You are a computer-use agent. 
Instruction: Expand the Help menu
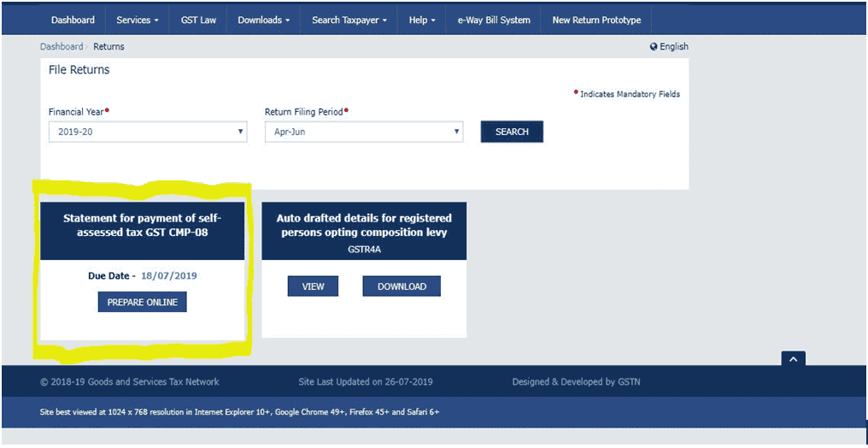click(422, 20)
